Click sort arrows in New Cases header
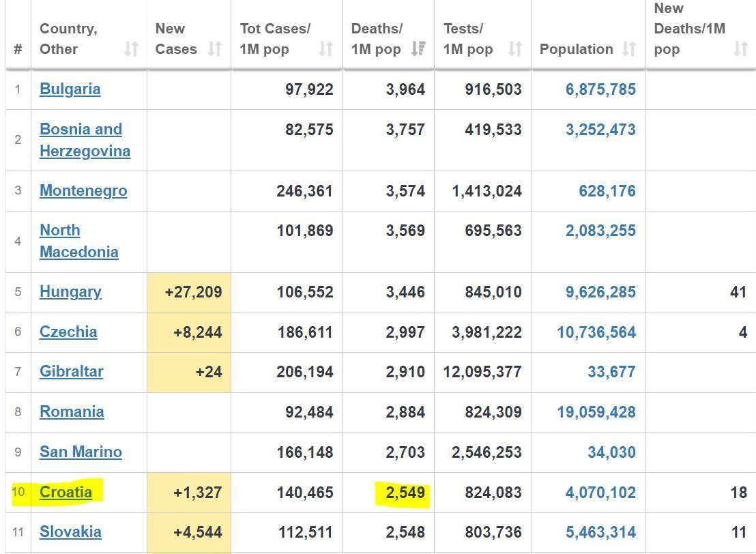Screen dimensions: 756x554 215,49
